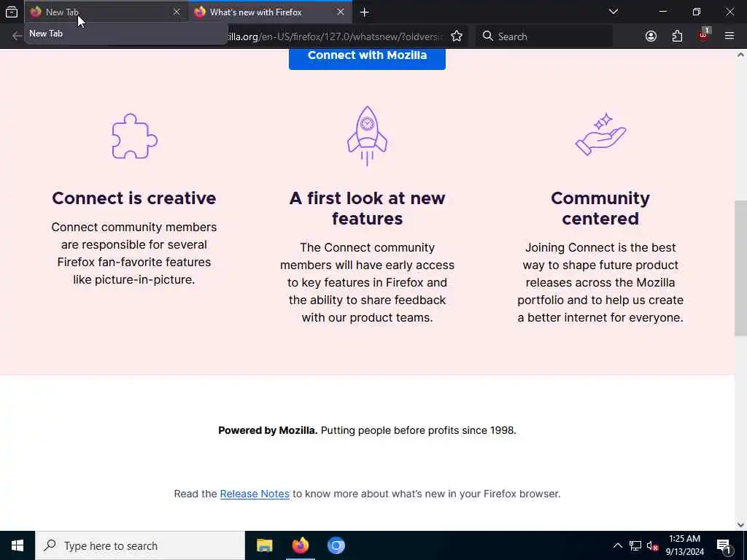
Task: Click the Type here to search box
Action: pyautogui.click(x=140, y=545)
